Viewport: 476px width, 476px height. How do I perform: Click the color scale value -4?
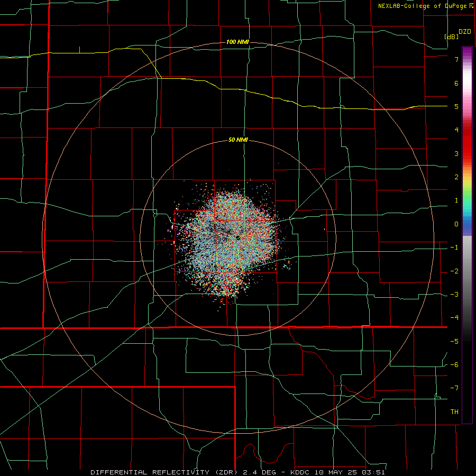454,317
